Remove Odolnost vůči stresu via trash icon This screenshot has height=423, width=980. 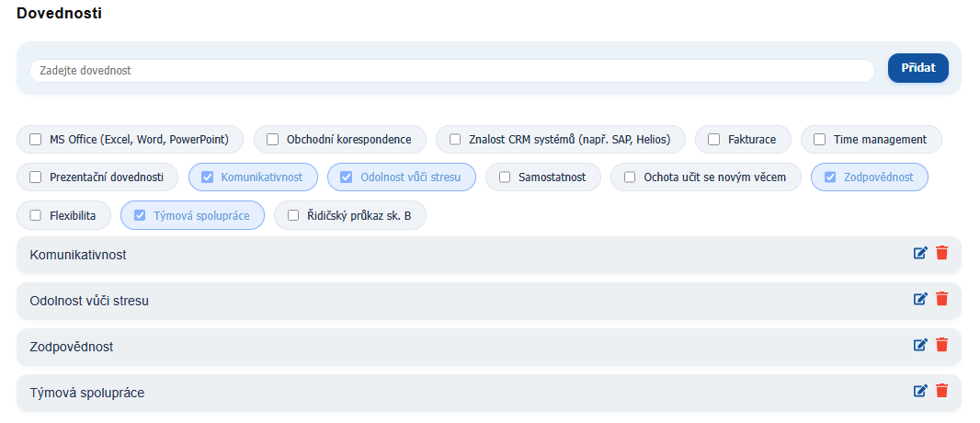(x=941, y=299)
